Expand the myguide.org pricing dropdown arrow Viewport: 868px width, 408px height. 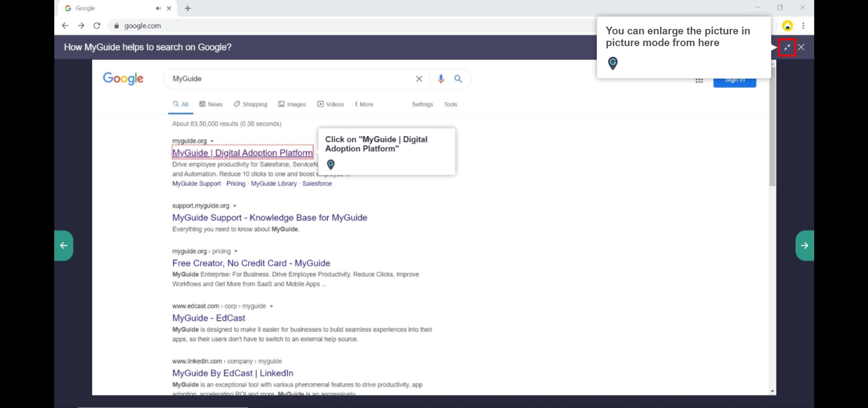[x=236, y=251]
